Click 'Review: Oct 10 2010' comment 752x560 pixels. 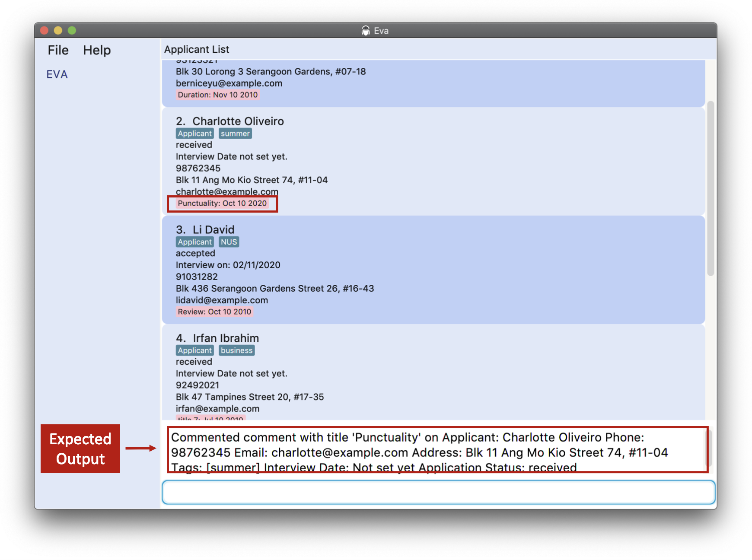(214, 312)
